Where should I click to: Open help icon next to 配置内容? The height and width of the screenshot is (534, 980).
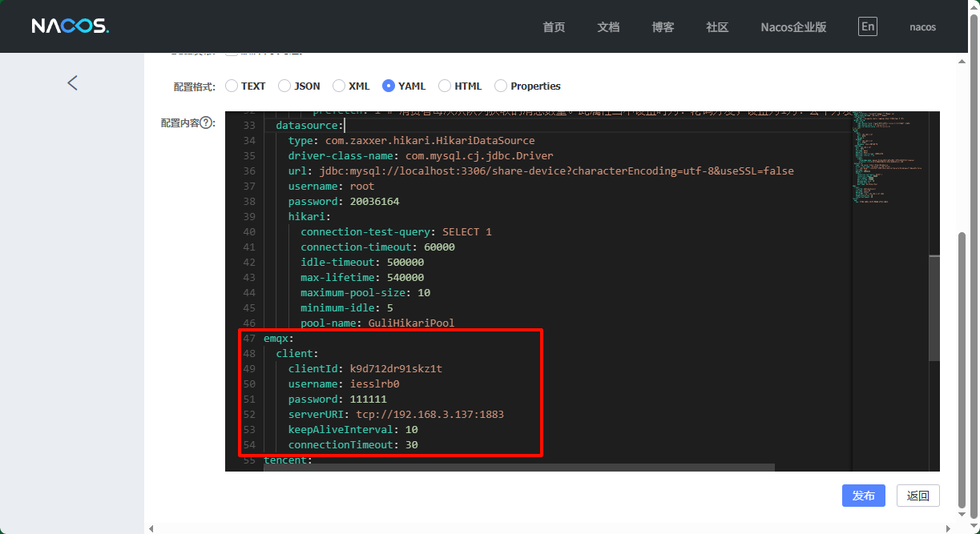(x=207, y=122)
